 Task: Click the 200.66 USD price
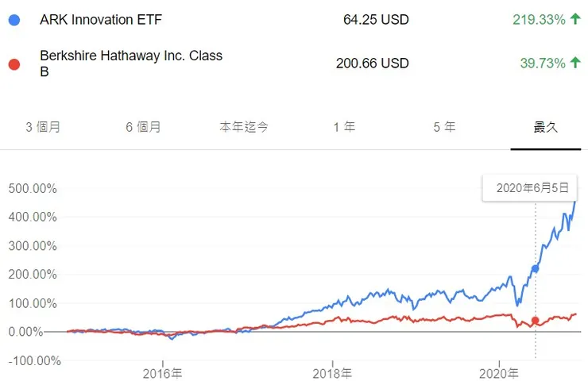[x=372, y=62]
